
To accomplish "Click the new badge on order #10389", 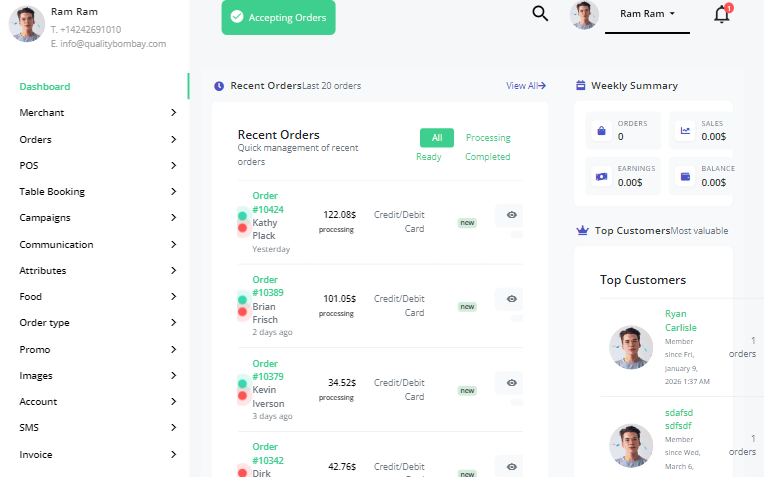I will [x=467, y=306].
